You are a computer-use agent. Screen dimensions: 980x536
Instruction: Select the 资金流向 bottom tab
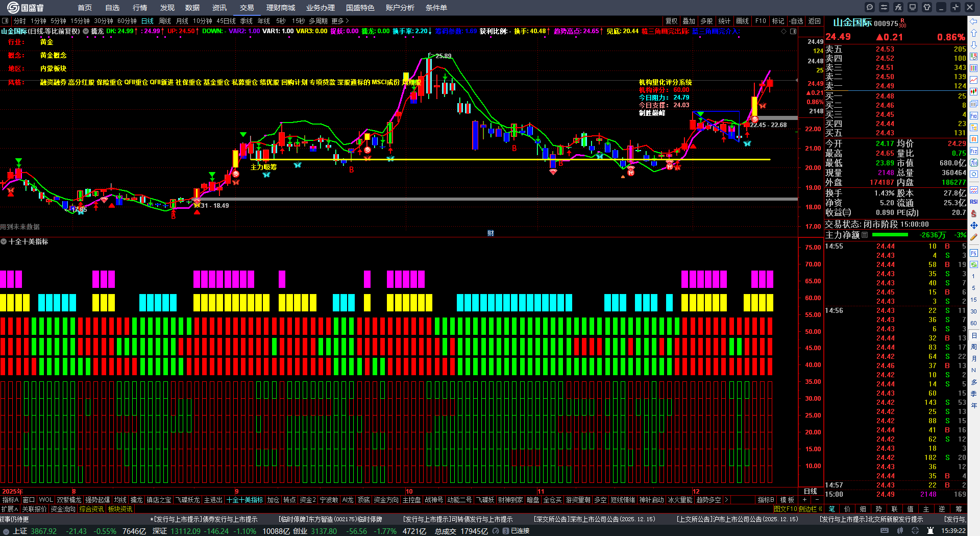coord(63,509)
